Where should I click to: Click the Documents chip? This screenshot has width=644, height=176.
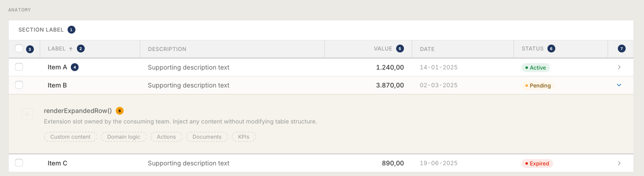click(x=207, y=137)
